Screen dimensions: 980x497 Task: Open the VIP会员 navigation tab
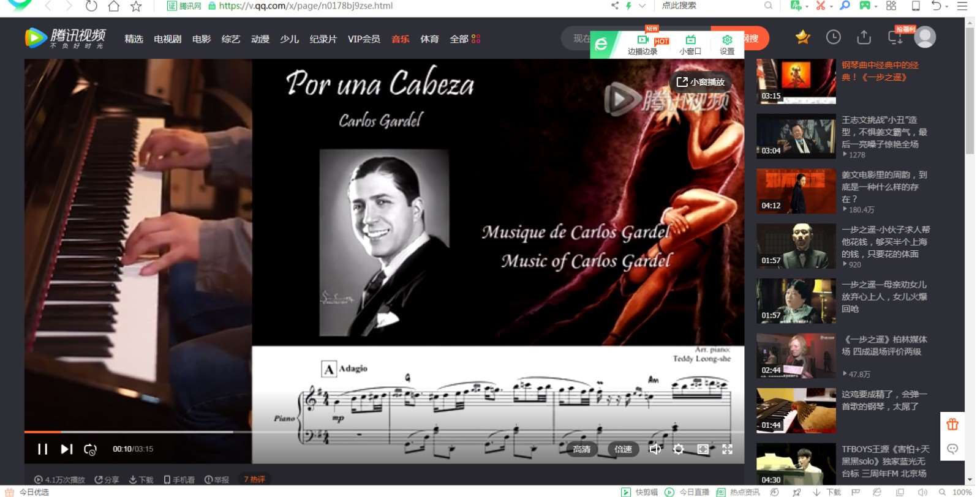(364, 39)
